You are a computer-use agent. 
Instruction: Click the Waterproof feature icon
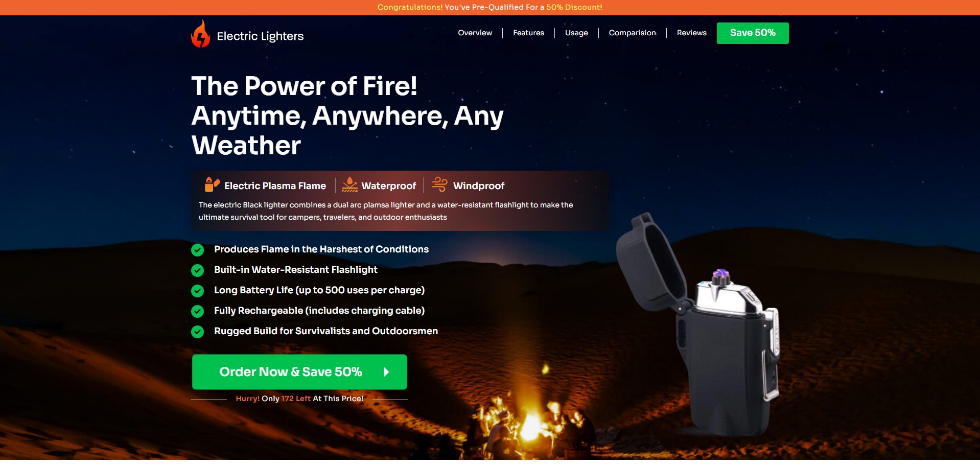pyautogui.click(x=349, y=184)
